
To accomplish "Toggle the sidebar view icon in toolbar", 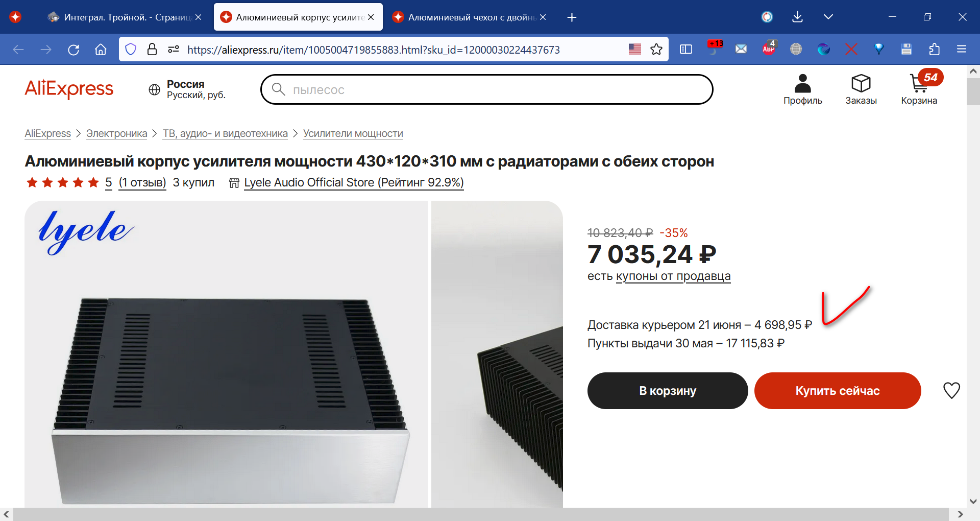I will point(686,50).
